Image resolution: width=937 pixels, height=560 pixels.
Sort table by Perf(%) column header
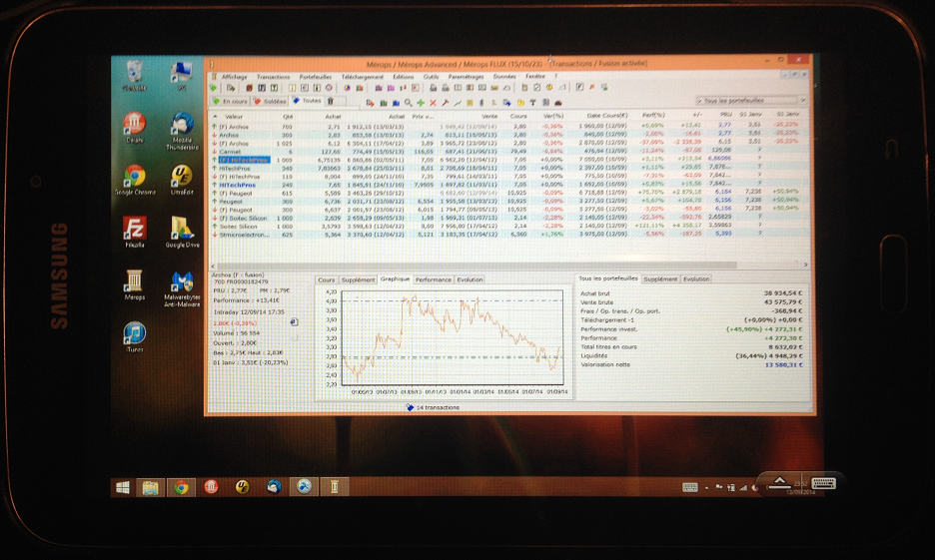click(x=653, y=115)
